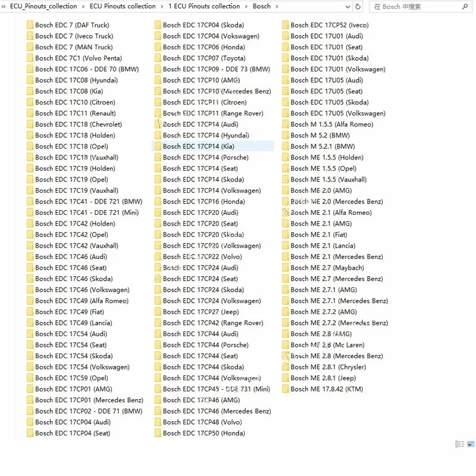Select folder icon of Bosch EDC 17CP42 (Range Rover)
Screen dimensions: 476x476
coord(158,322)
